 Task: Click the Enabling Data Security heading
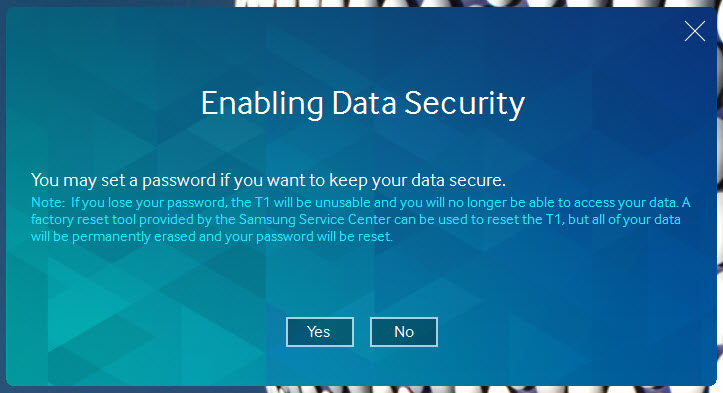(363, 103)
